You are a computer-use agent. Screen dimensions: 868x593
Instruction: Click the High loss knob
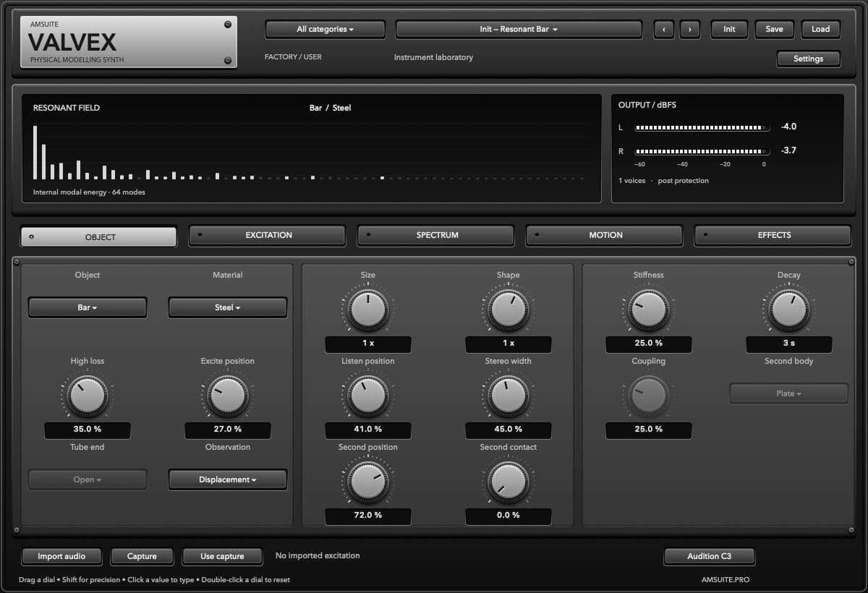coord(88,396)
